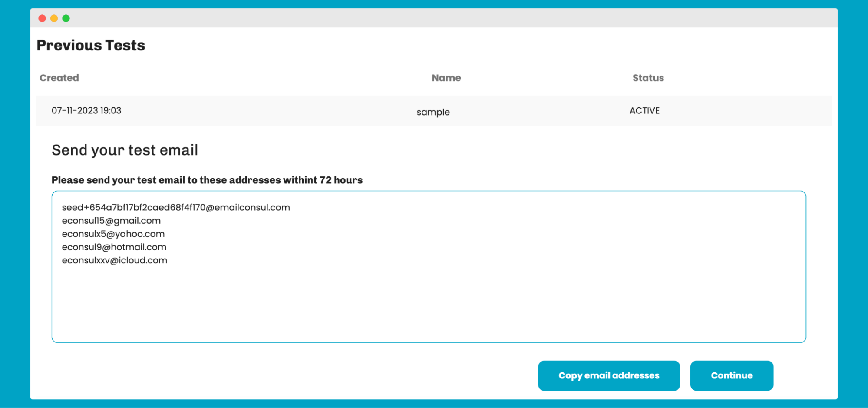Click the ACTIVE status cell
This screenshot has width=868, height=408.
pos(645,110)
